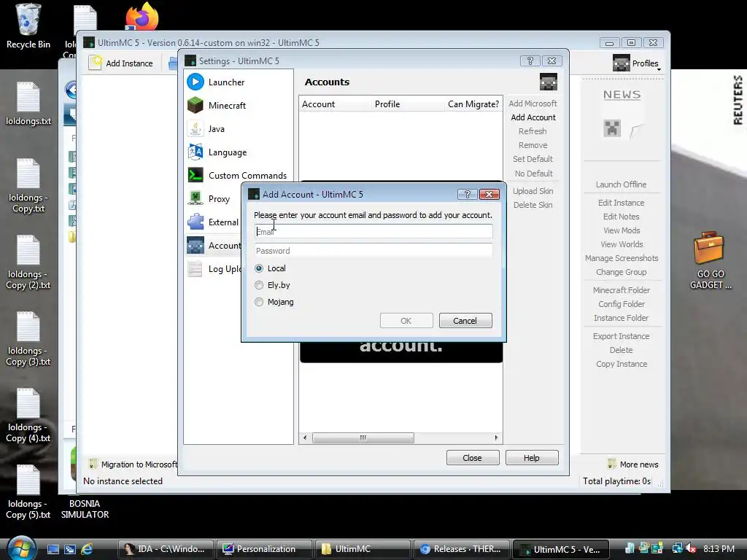Screen dimensions: 747x560
Task: Click Help in Settings window
Action: (x=532, y=458)
